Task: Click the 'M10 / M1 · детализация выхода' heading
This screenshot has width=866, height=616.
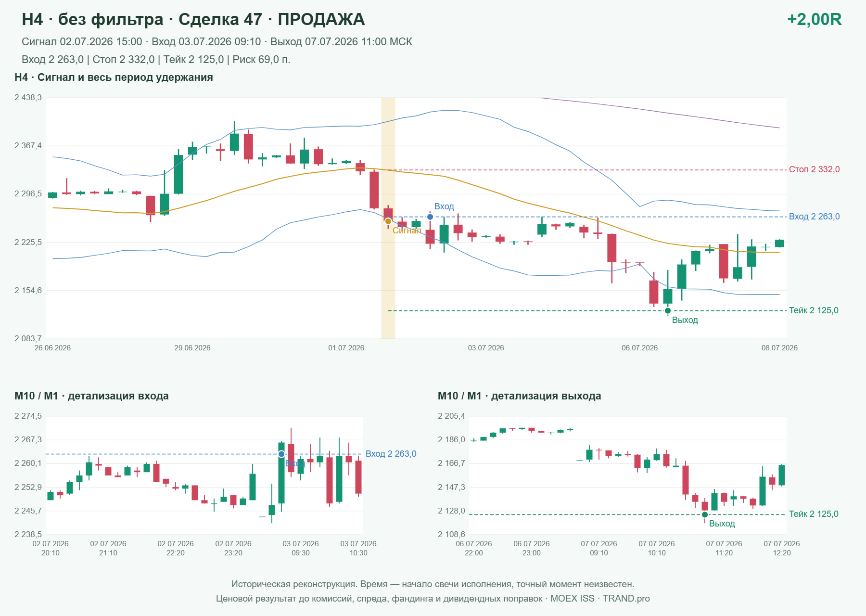Action: pos(520,396)
